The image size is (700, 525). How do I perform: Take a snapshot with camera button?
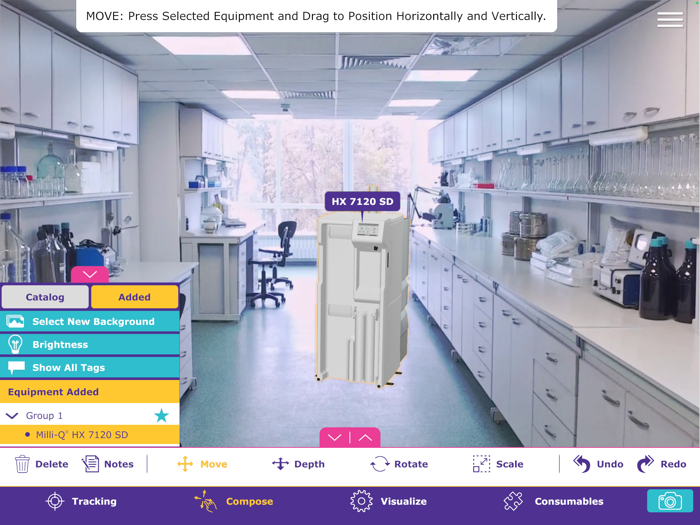pyautogui.click(x=670, y=501)
